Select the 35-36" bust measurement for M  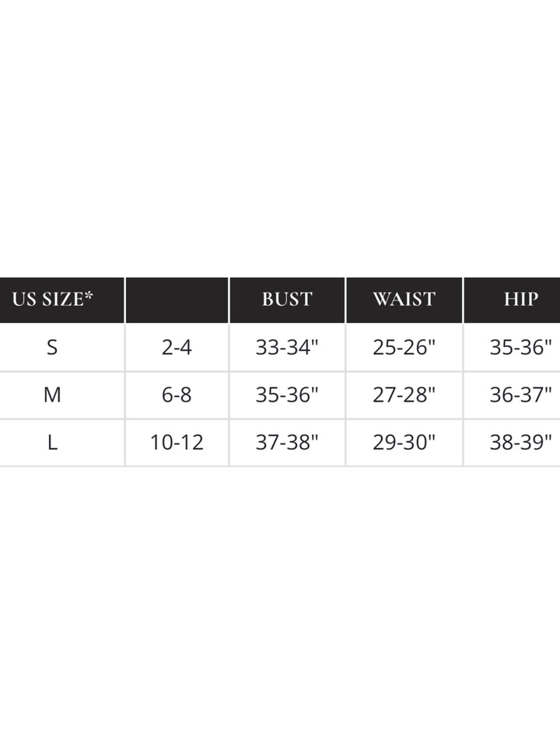[x=287, y=395]
